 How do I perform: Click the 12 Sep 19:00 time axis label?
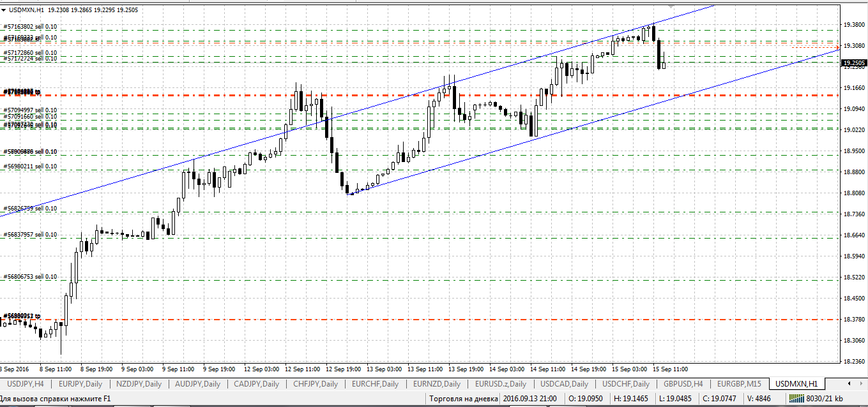[x=343, y=369]
